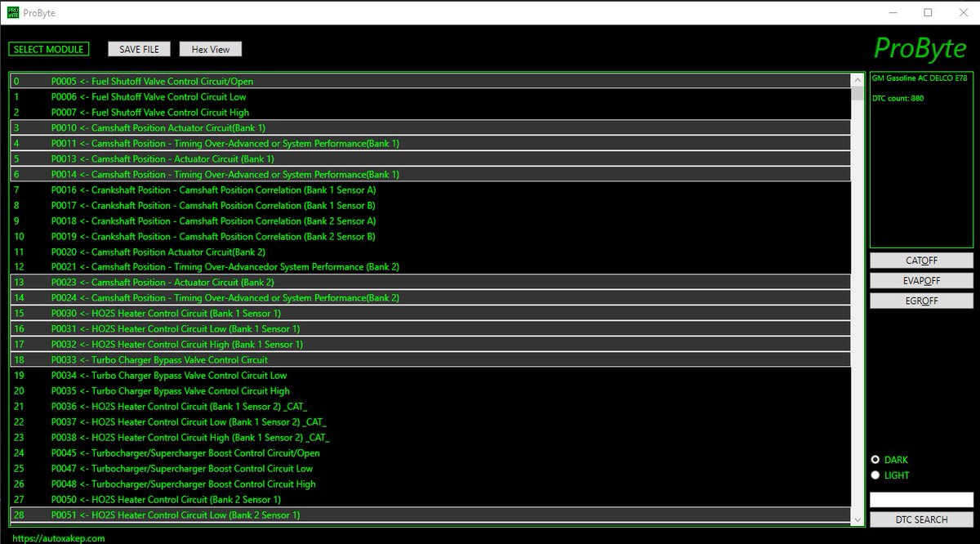Select row P0018 Crankshaft Correlation Bank 2 Sensor A
The height and width of the screenshot is (544, 980).
pyautogui.click(x=430, y=221)
